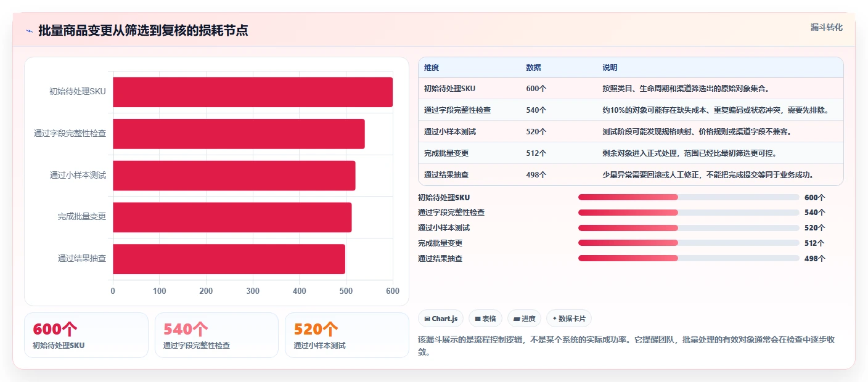
Task: Click the 完成批量变更 progress bar
Action: pos(689,243)
